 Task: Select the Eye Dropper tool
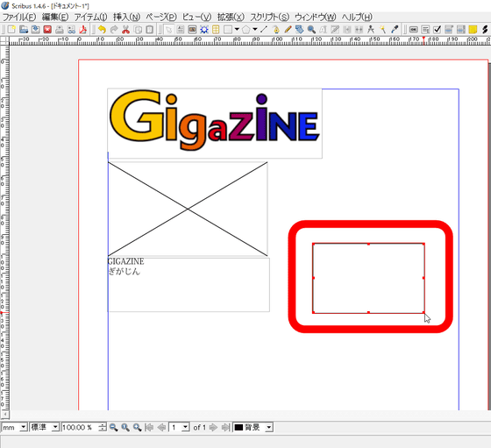coord(395,30)
